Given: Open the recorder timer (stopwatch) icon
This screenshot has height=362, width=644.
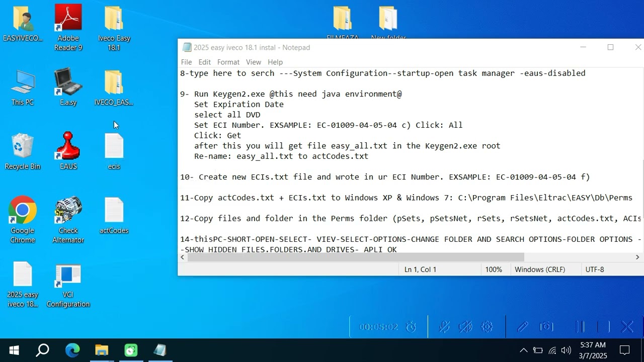Looking at the screenshot, I should [411, 327].
